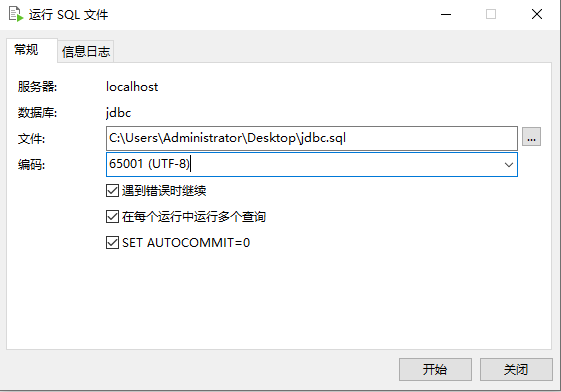Image resolution: width=561 pixels, height=392 pixels.
Task: Expand the 编码 dropdown arrow
Action: pos(508,165)
